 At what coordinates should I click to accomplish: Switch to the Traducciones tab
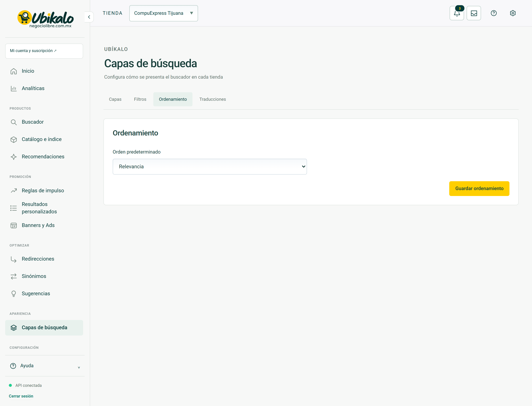tap(212, 99)
